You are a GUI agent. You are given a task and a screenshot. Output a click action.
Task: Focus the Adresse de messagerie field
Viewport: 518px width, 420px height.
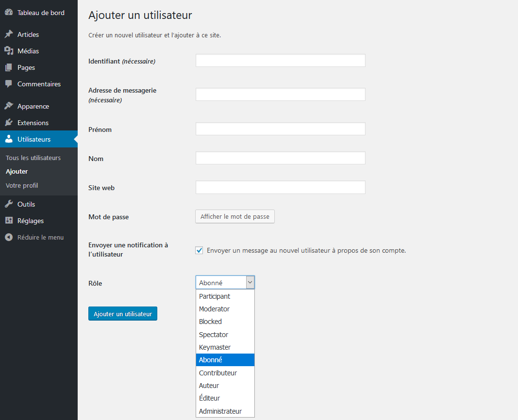coord(280,95)
